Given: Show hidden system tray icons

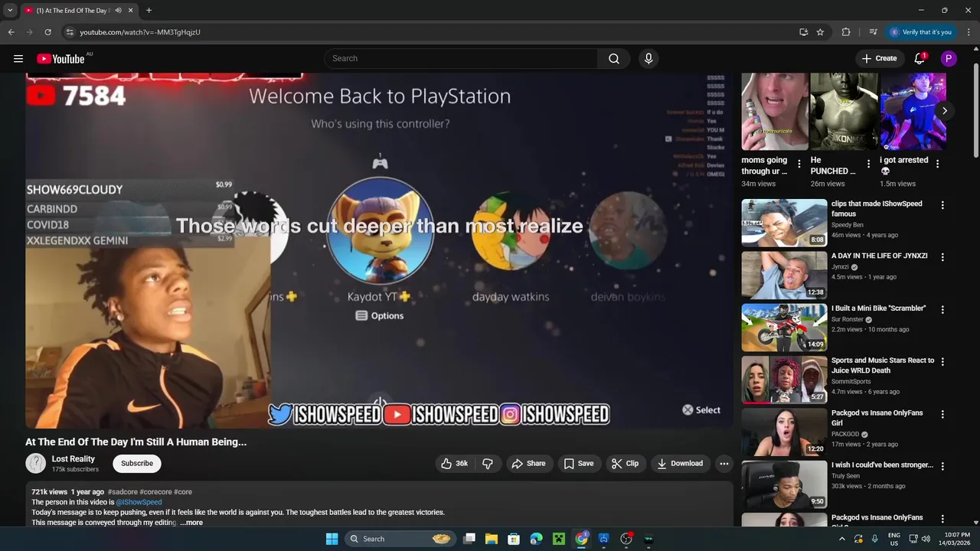Looking at the screenshot, I should pos(842,539).
